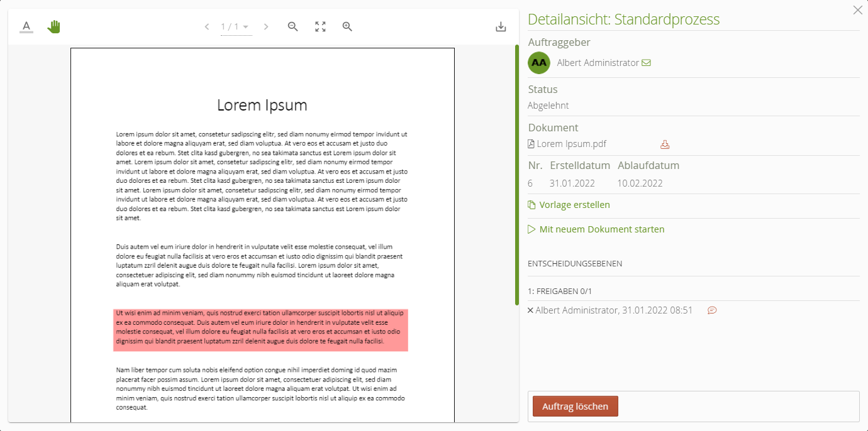
Task: Click the copy icon beside Vorlage erstellen
Action: 530,204
